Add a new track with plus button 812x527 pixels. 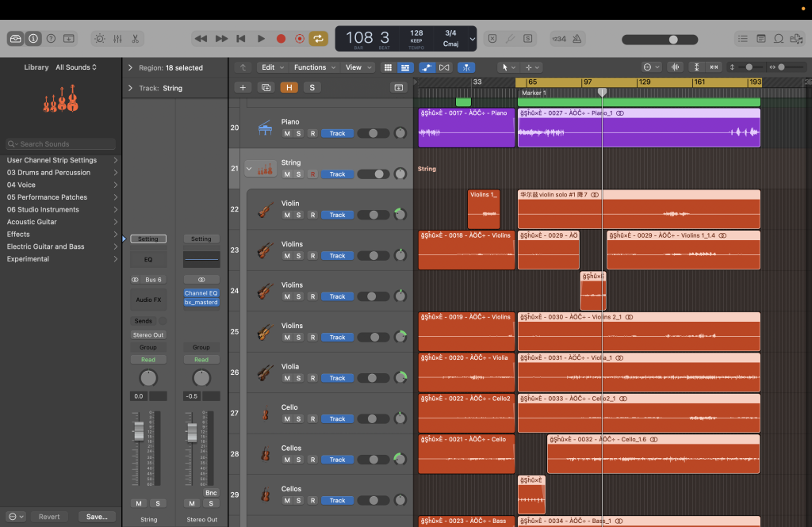coord(243,87)
